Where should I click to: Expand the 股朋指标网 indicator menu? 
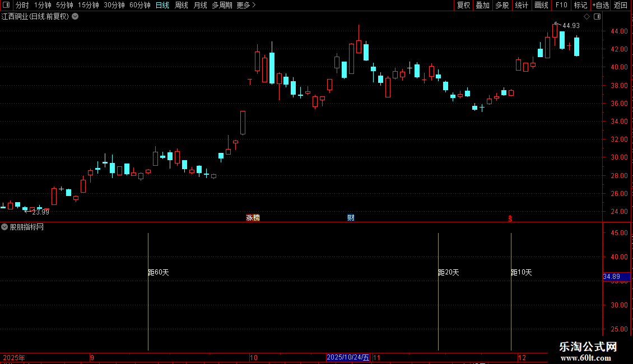pos(4,227)
